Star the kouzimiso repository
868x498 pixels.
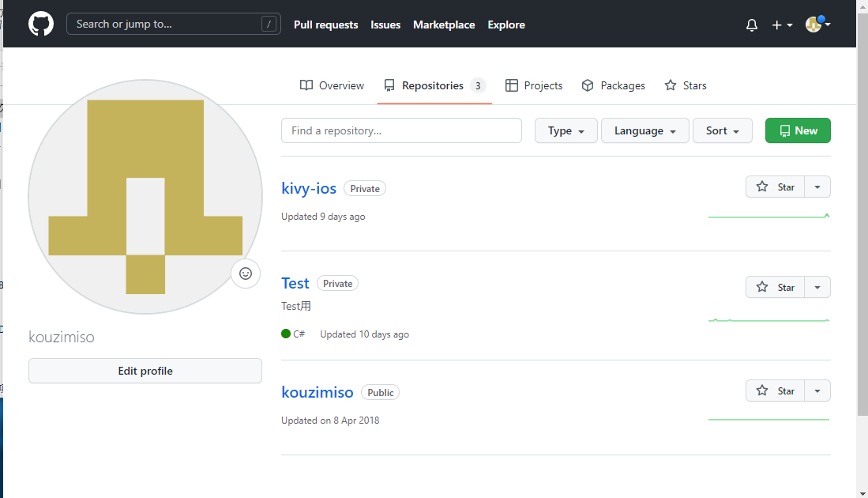coord(775,390)
